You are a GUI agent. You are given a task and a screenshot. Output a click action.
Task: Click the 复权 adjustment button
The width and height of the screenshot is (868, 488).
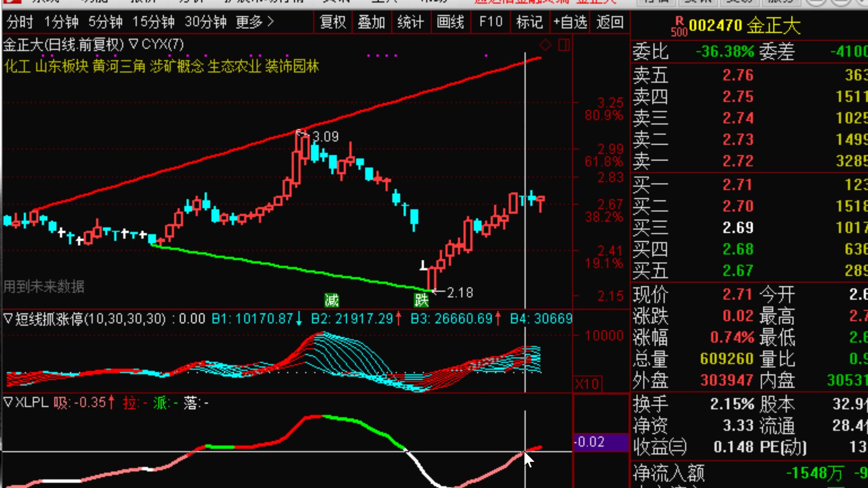[x=333, y=22]
